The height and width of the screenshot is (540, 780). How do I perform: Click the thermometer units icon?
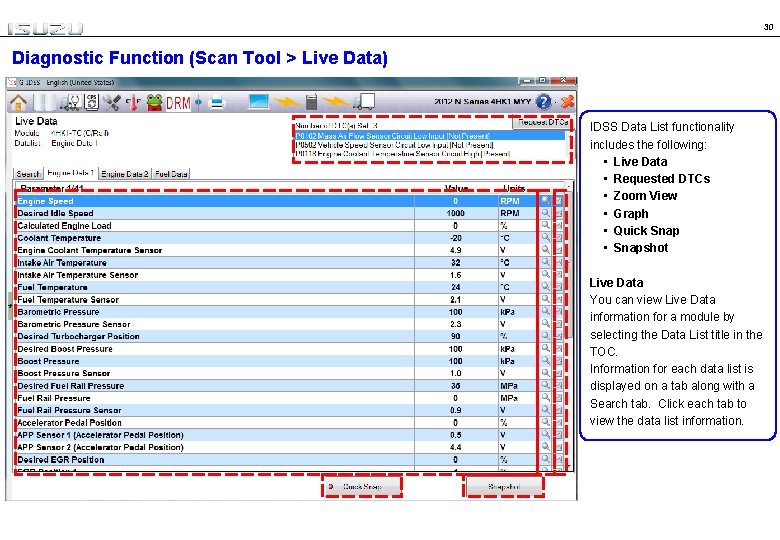pos(133,102)
